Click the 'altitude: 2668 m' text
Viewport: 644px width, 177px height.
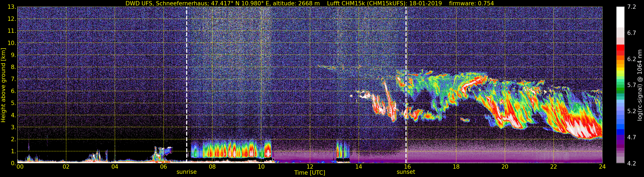coord(296,3)
